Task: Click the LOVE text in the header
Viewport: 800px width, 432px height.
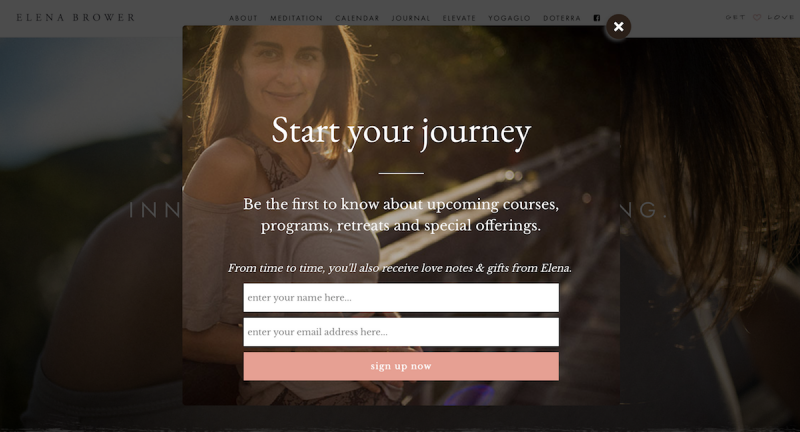Action: click(x=781, y=17)
